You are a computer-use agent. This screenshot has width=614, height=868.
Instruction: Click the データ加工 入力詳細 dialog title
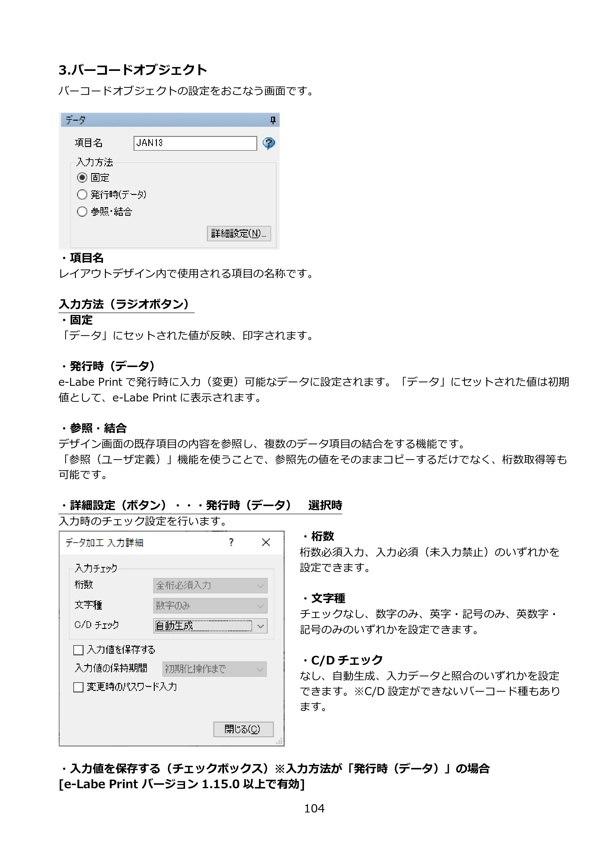(104, 543)
